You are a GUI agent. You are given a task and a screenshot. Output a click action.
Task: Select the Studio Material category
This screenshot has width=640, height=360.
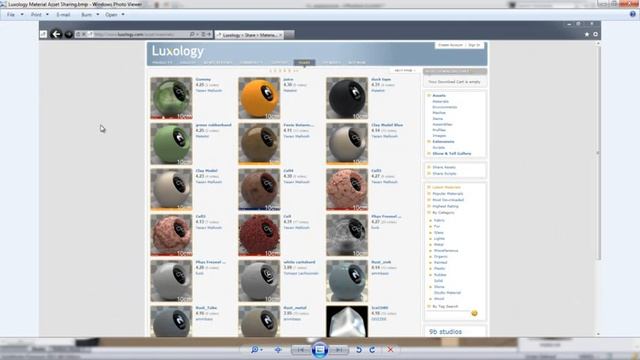(x=447, y=293)
